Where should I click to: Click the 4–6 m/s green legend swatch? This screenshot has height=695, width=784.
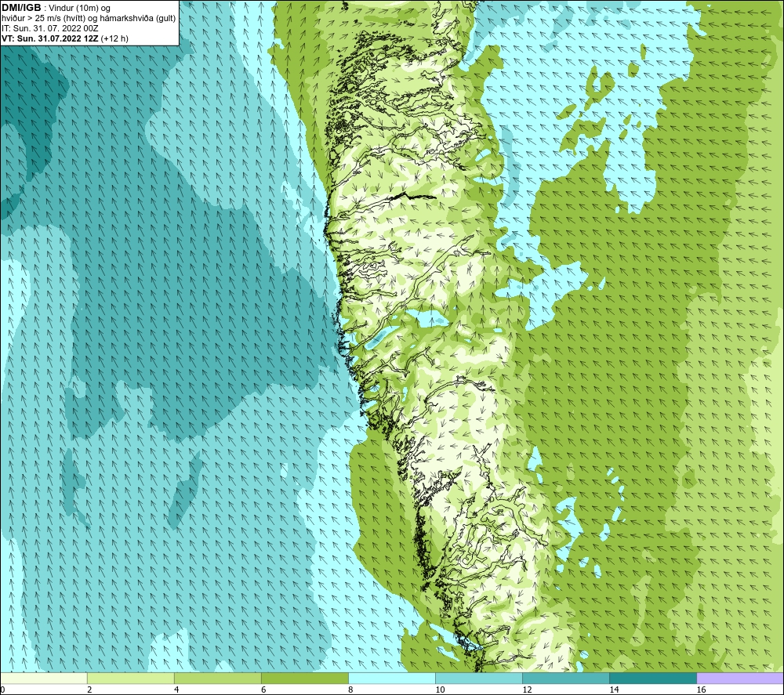point(217,678)
